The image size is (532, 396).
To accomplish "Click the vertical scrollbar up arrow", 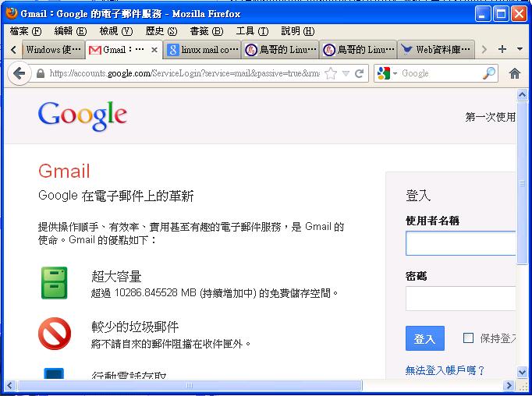I will [522, 95].
